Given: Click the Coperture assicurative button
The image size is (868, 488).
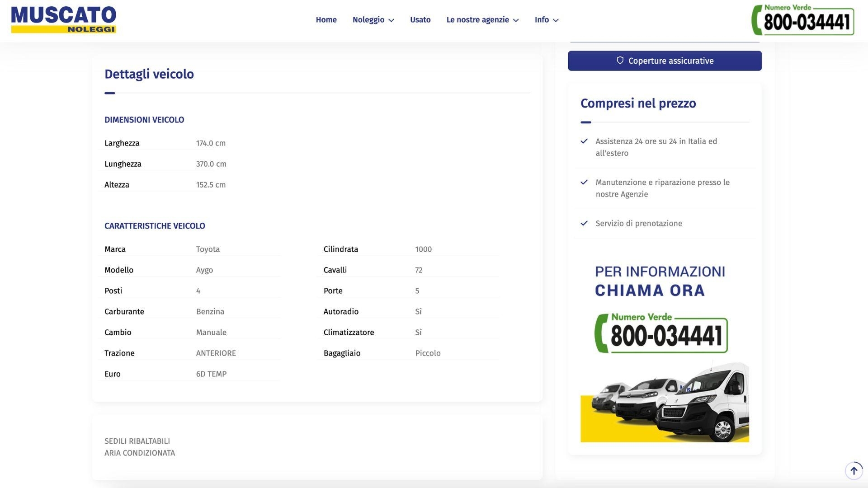Looking at the screenshot, I should click(x=665, y=61).
